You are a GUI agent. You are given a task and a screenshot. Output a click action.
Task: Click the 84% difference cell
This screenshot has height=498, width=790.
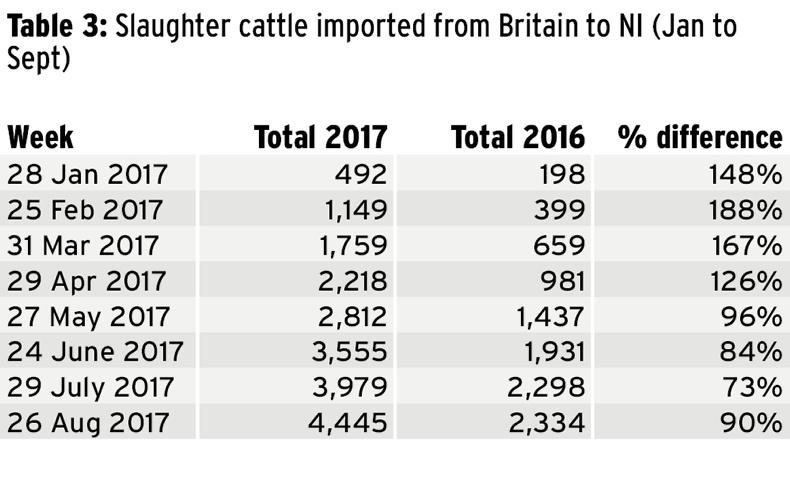tap(757, 351)
